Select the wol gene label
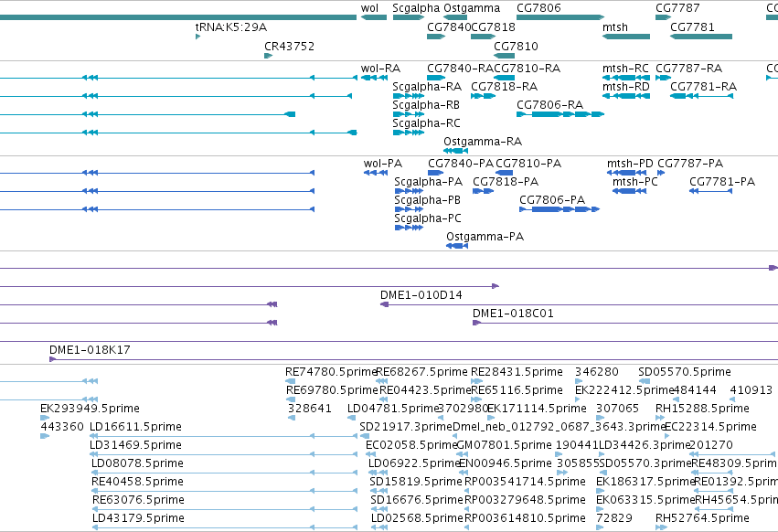Image resolution: width=778 pixels, height=532 pixels. pos(369,8)
